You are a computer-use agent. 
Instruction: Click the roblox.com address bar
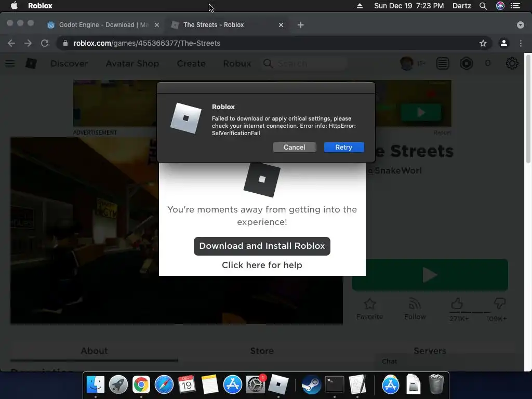(274, 43)
